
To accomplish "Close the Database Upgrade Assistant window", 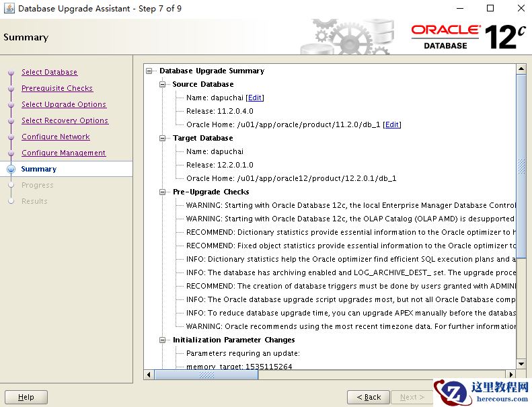I will point(521,8).
